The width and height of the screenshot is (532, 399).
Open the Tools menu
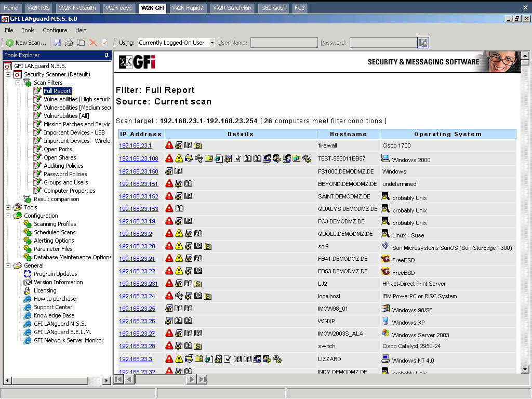[x=28, y=30]
